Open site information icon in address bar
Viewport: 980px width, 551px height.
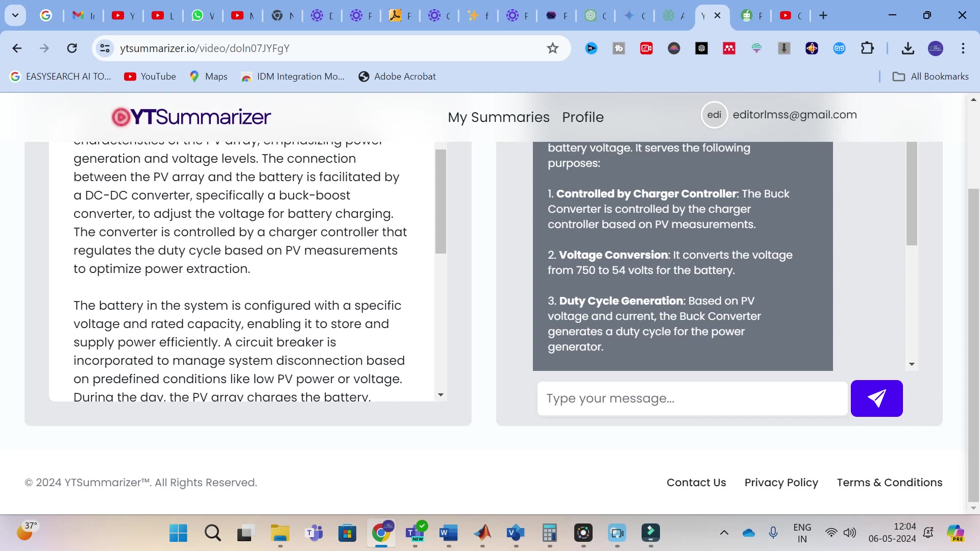[105, 48]
